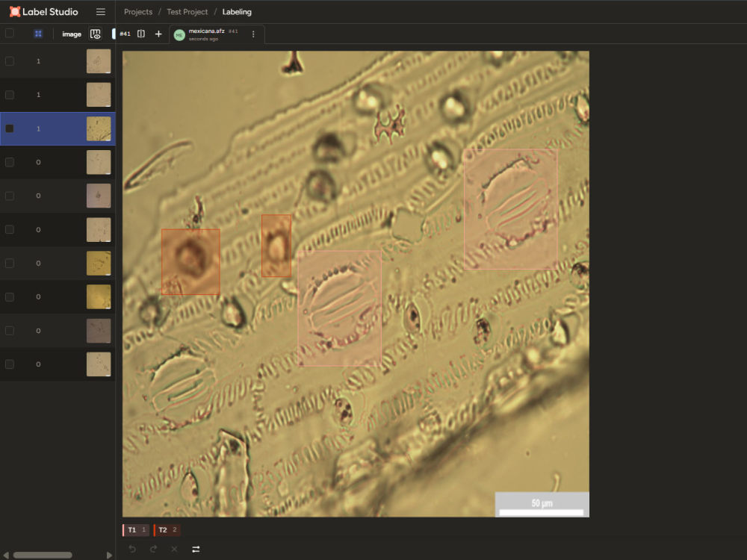Check the fourth task row checkbox

pyautogui.click(x=9, y=162)
